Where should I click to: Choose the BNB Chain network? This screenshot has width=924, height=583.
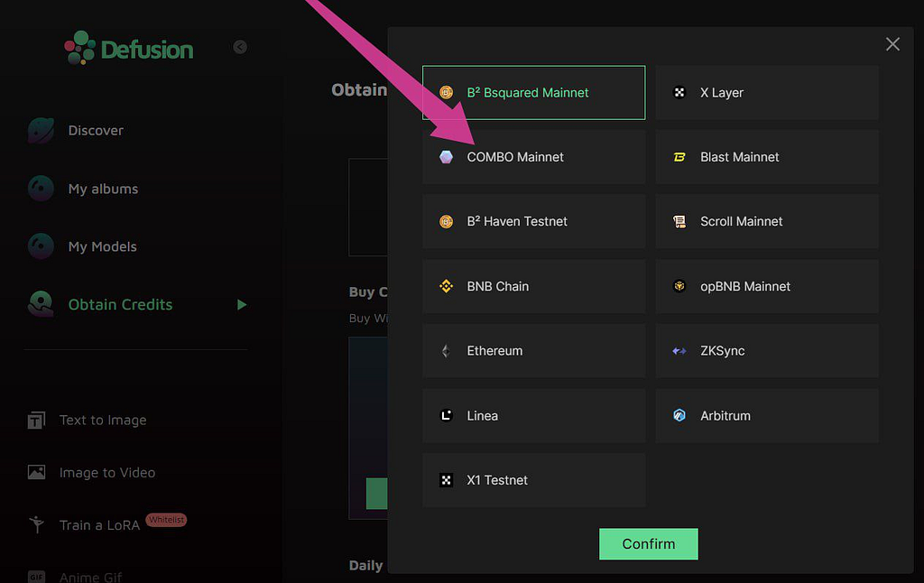tap(534, 286)
